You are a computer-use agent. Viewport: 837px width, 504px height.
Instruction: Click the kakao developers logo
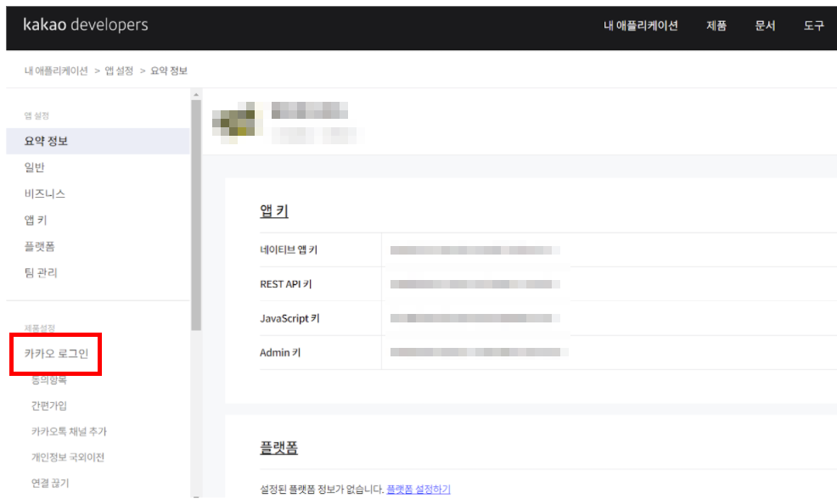click(86, 25)
